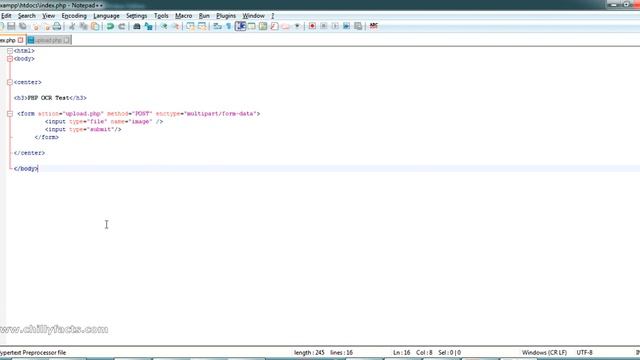Image resolution: width=640 pixels, height=360 pixels.
Task: Close the index.php tab with its X
Action: (20, 40)
